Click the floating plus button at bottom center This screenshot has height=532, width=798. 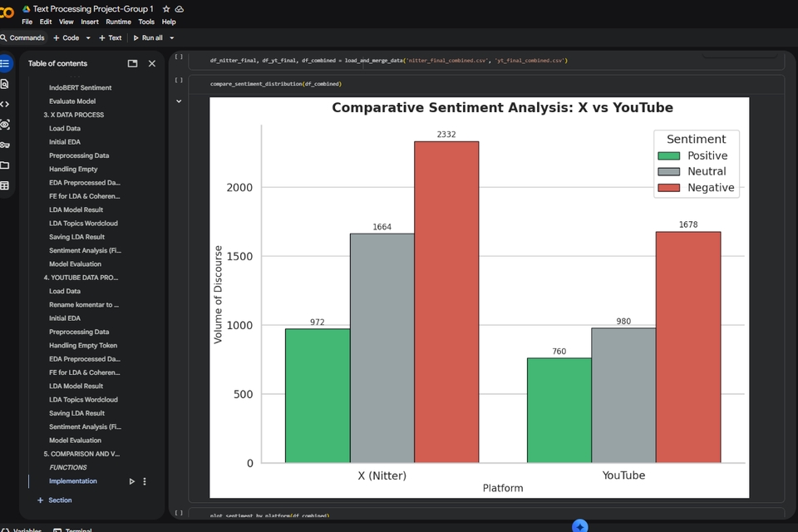pyautogui.click(x=579, y=525)
